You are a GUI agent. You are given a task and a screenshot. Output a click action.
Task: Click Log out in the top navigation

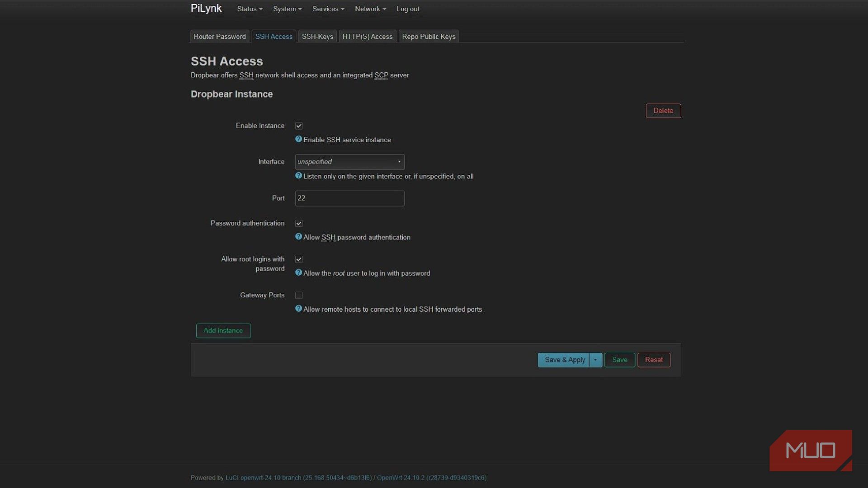click(408, 9)
